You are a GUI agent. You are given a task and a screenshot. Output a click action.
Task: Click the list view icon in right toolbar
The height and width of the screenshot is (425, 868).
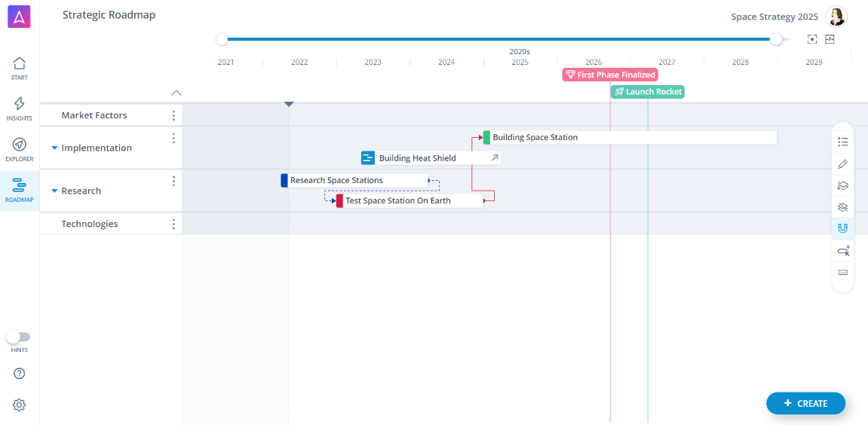[843, 142]
